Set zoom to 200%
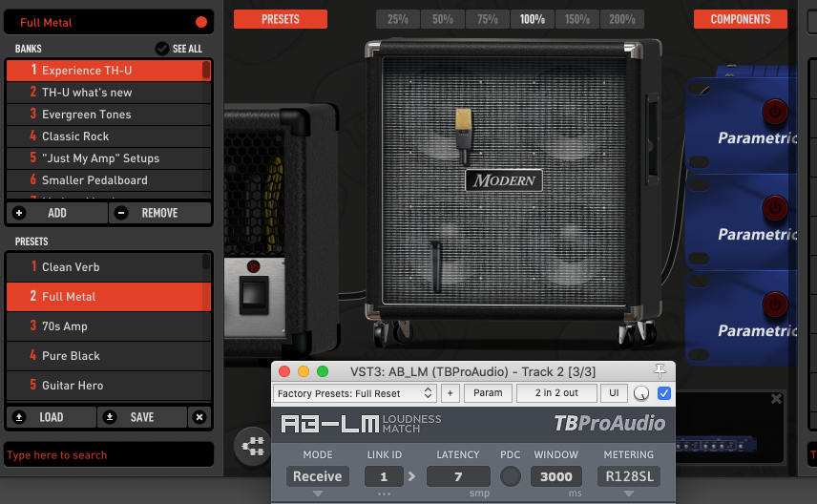Image resolution: width=817 pixels, height=504 pixels. (x=622, y=19)
